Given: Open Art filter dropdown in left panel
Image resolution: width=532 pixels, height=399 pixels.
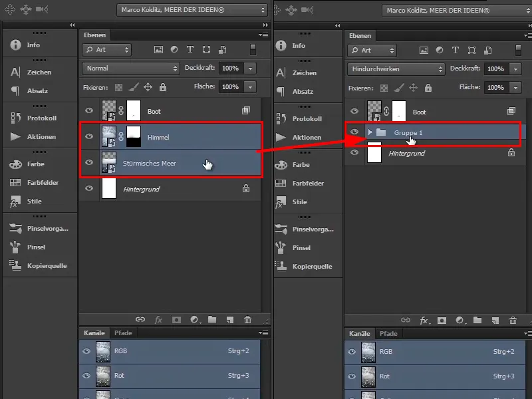Looking at the screenshot, I should 106,50.
